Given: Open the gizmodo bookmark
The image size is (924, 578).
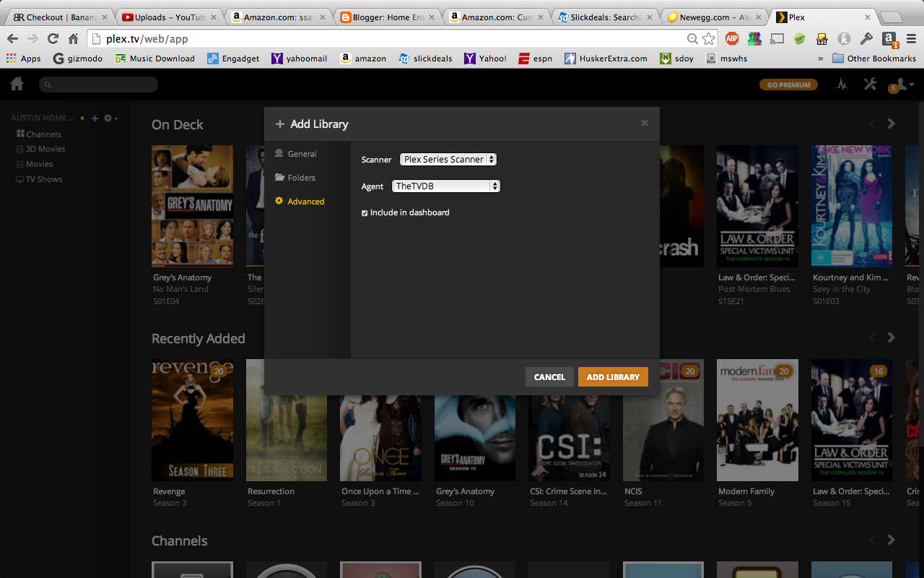Looking at the screenshot, I should (77, 59).
